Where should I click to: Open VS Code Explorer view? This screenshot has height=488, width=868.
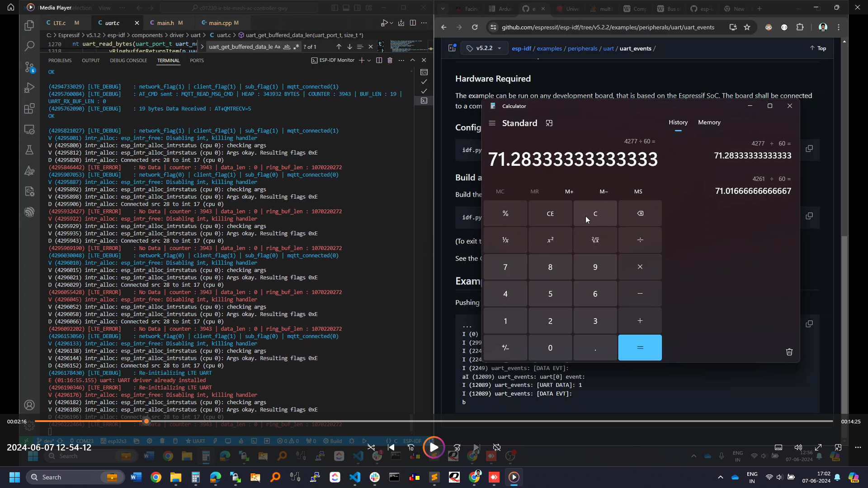coord(29,25)
